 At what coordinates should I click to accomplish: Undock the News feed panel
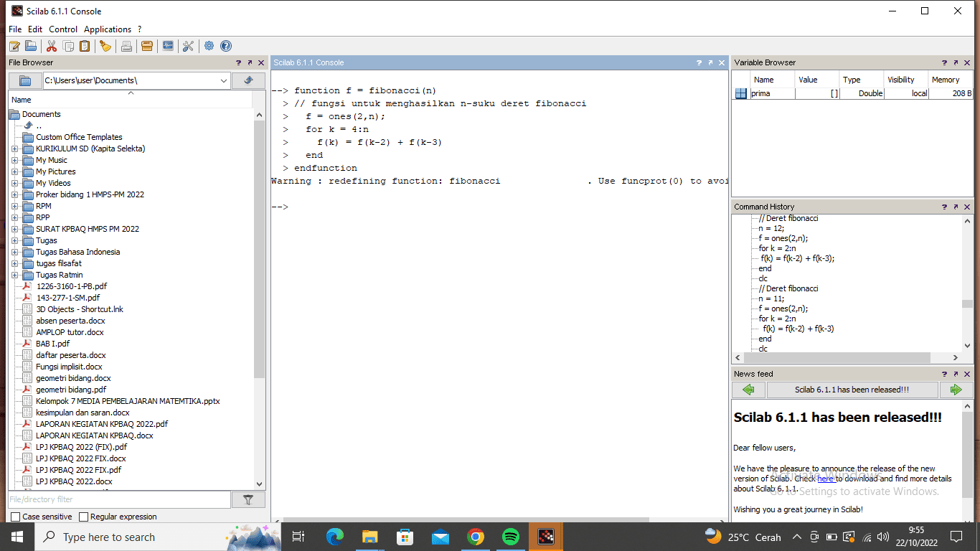956,374
